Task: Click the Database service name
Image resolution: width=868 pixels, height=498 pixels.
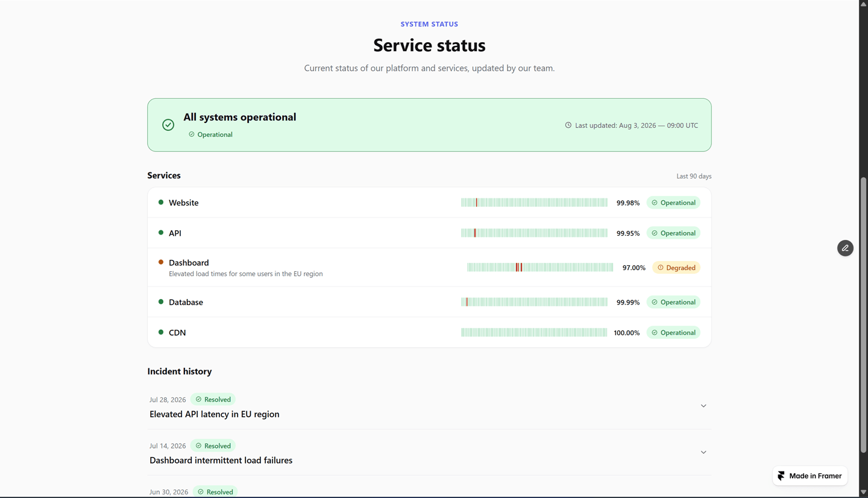Action: 186,302
